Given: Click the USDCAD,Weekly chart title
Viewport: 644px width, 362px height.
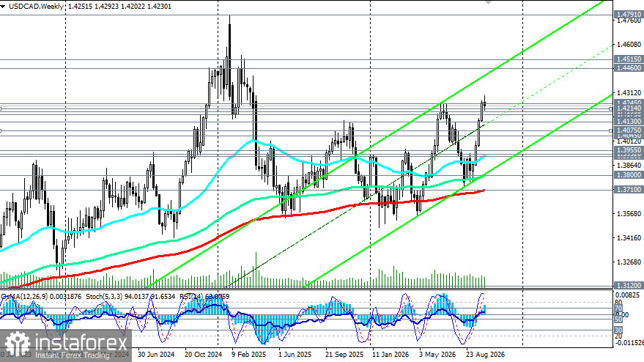Looking at the screenshot, I should [x=36, y=7].
